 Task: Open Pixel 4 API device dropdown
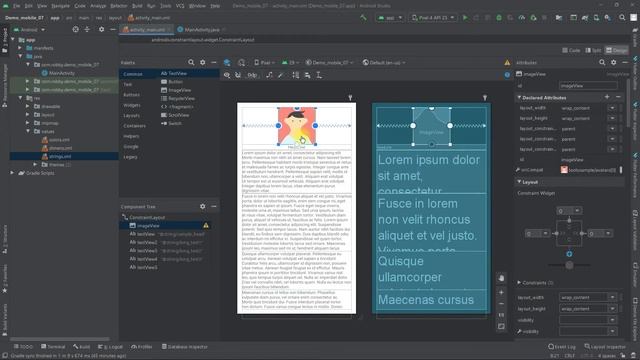coord(433,18)
